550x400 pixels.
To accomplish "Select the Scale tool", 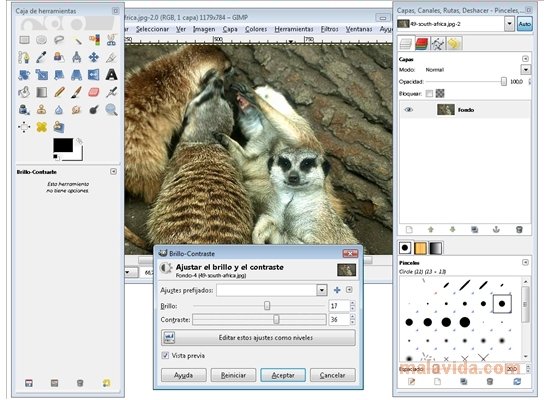I will coord(41,75).
